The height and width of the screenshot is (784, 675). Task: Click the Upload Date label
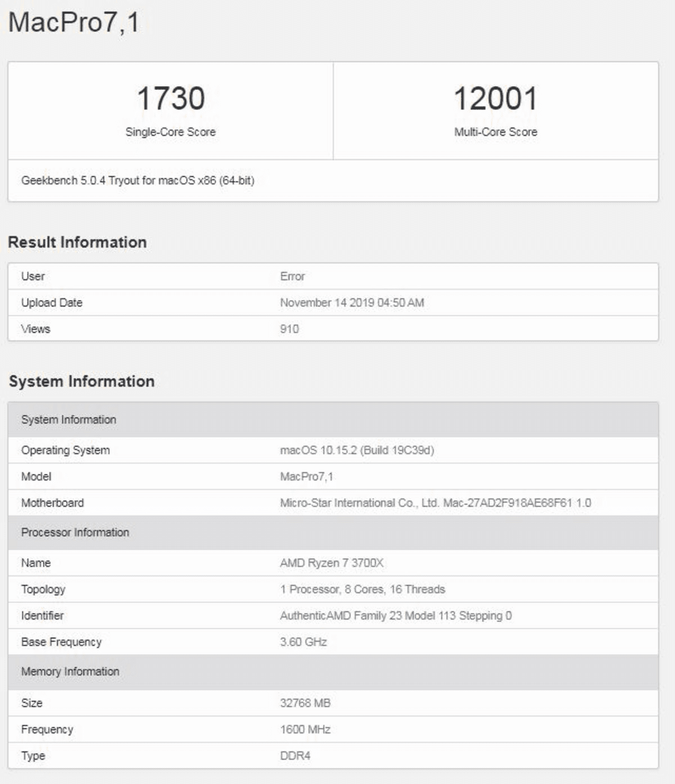tap(52, 303)
